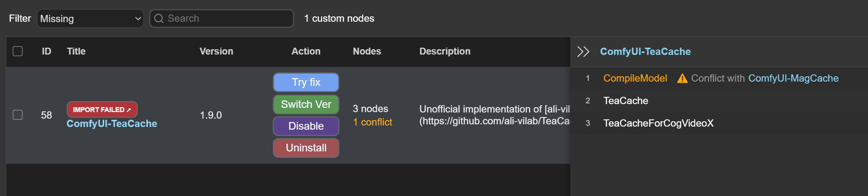Collapse the node details panel with double-chevron icon
The height and width of the screenshot is (196, 868).
(583, 51)
